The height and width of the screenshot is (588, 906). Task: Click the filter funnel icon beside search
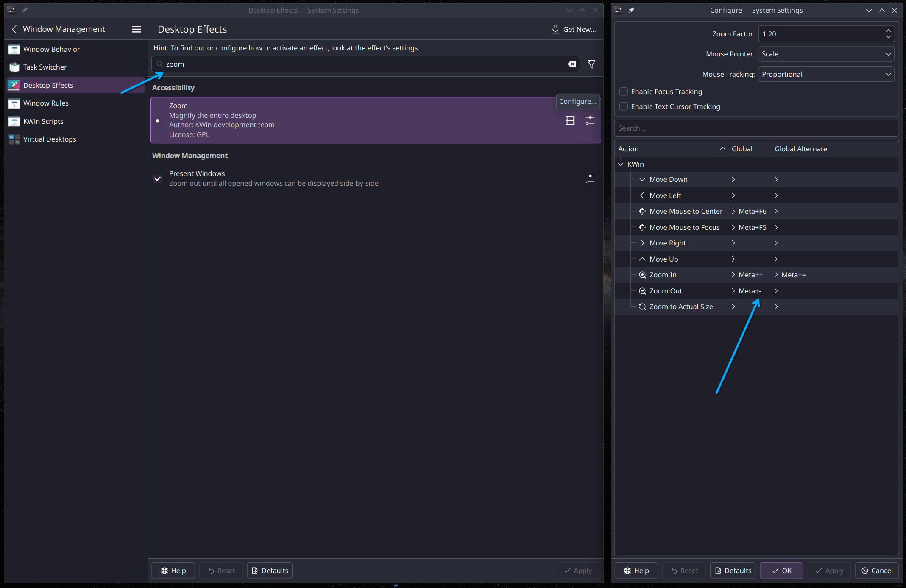591,64
